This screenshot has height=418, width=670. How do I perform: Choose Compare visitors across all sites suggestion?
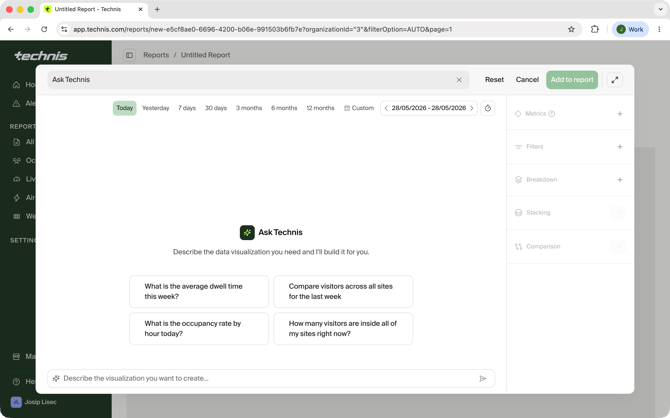click(343, 291)
